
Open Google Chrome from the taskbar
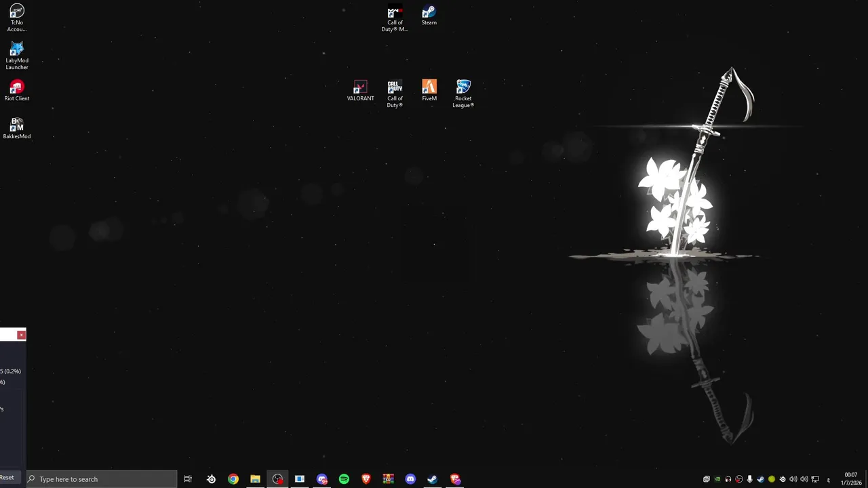[233, 479]
